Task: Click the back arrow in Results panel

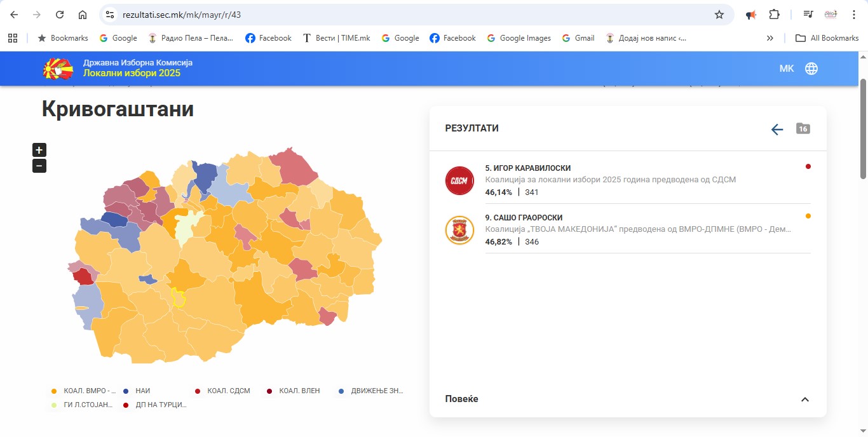Action: click(776, 130)
